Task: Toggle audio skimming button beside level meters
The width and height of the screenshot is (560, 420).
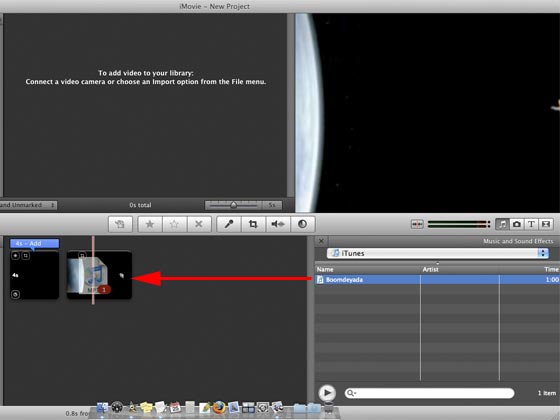Action: (x=417, y=224)
